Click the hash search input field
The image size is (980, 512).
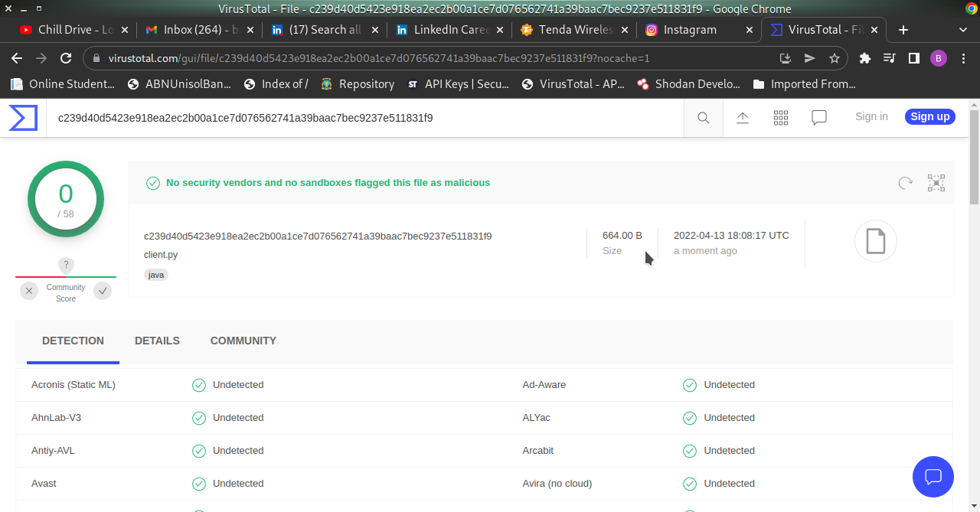point(364,118)
